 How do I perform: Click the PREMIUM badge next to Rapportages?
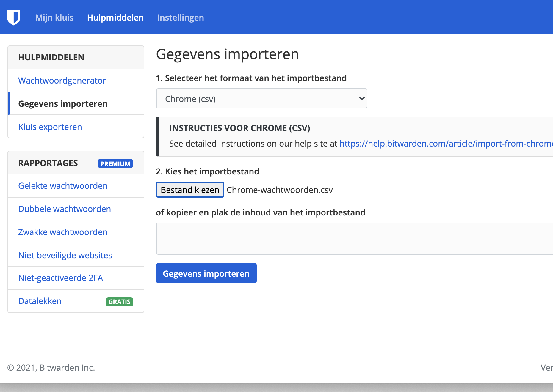[x=115, y=164]
